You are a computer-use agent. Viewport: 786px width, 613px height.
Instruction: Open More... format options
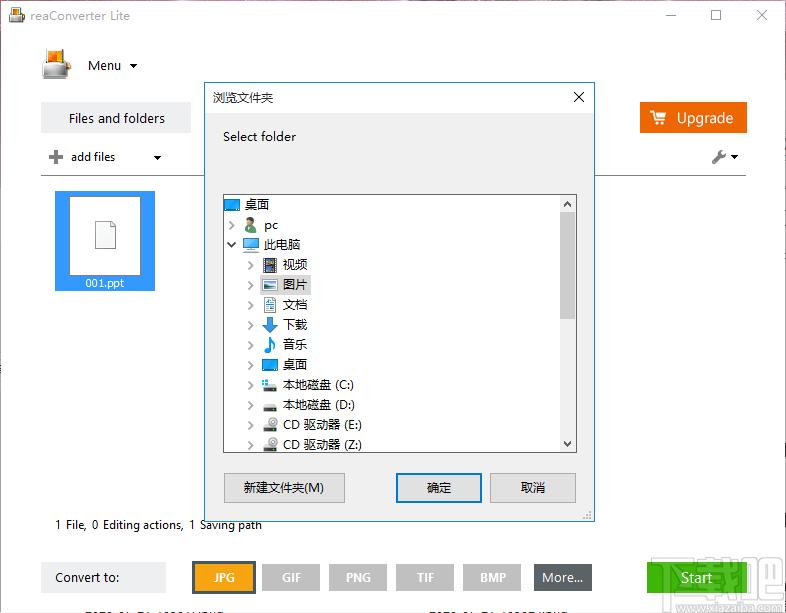pyautogui.click(x=563, y=577)
